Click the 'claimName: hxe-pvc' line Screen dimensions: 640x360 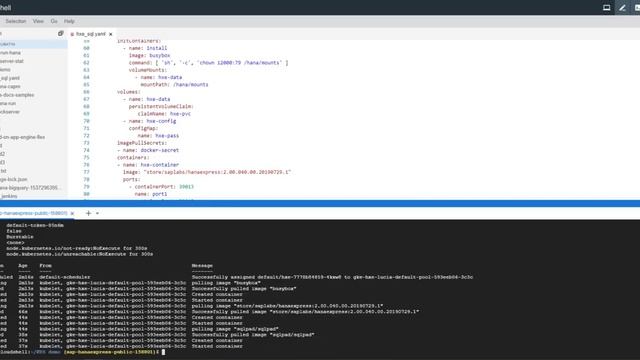coord(164,114)
